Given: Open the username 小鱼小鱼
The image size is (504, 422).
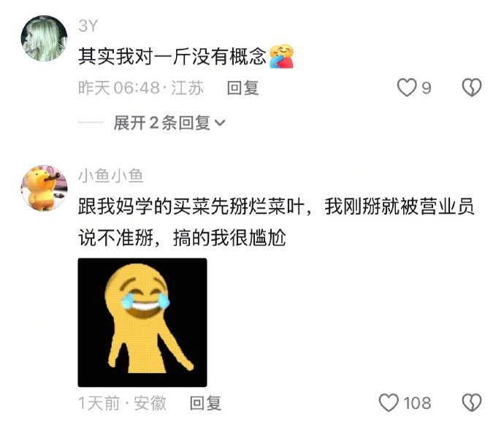Looking at the screenshot, I should [x=110, y=176].
